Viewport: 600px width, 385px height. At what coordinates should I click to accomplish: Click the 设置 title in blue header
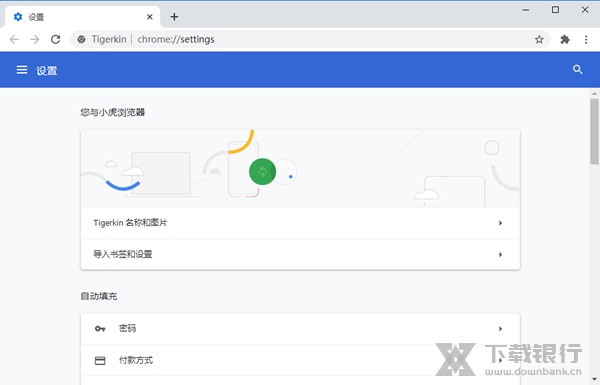pyautogui.click(x=47, y=71)
